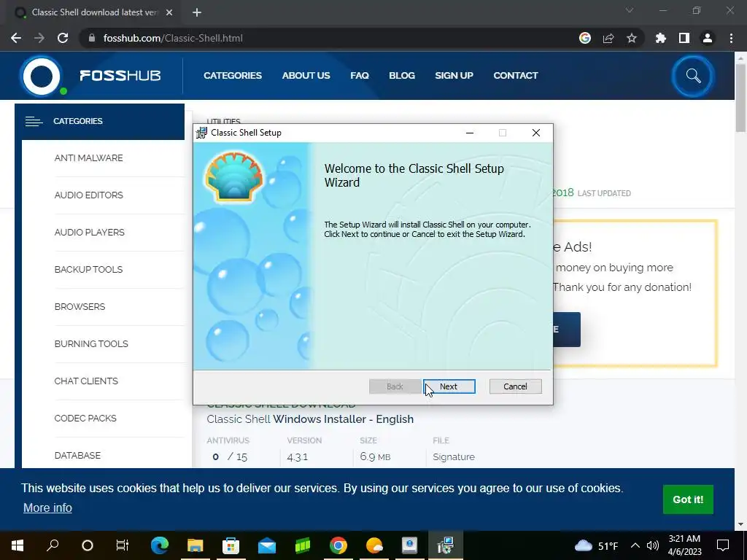Open the Windows Start menu

[18, 545]
